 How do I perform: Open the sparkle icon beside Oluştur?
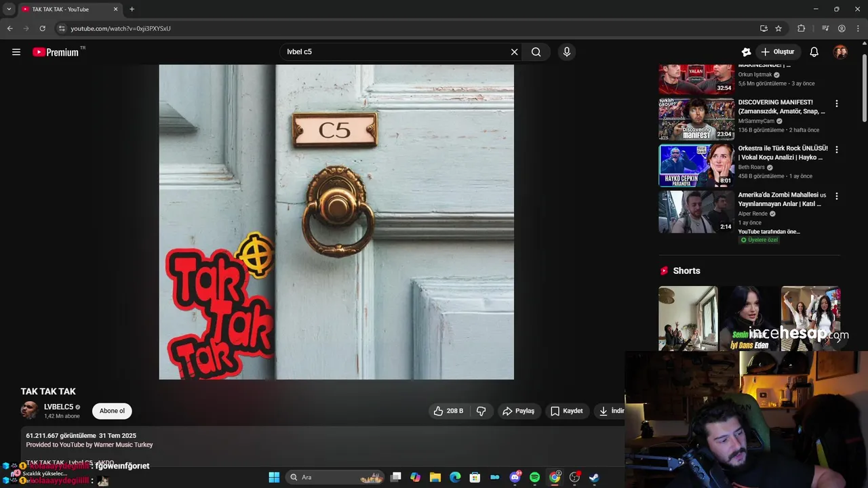click(747, 52)
